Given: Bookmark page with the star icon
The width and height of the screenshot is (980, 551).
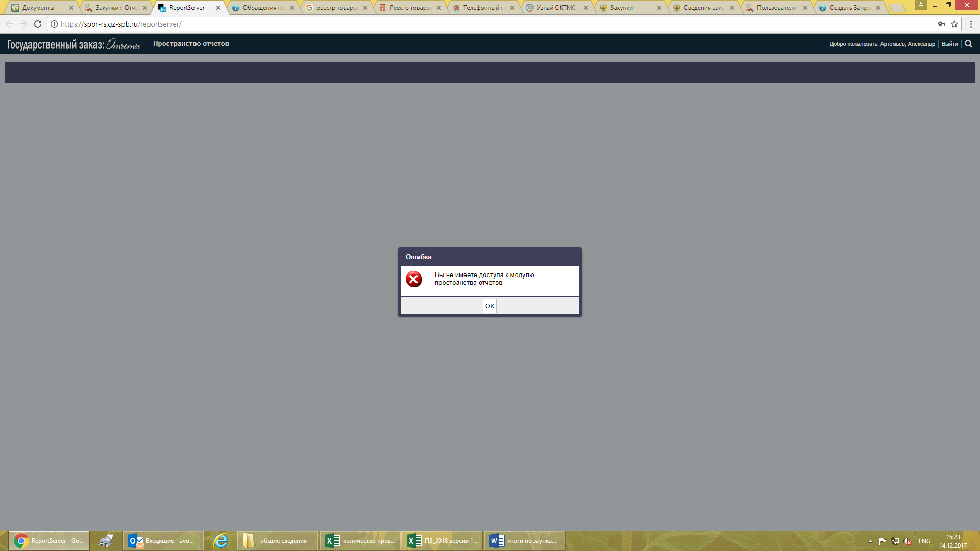Looking at the screenshot, I should point(954,24).
